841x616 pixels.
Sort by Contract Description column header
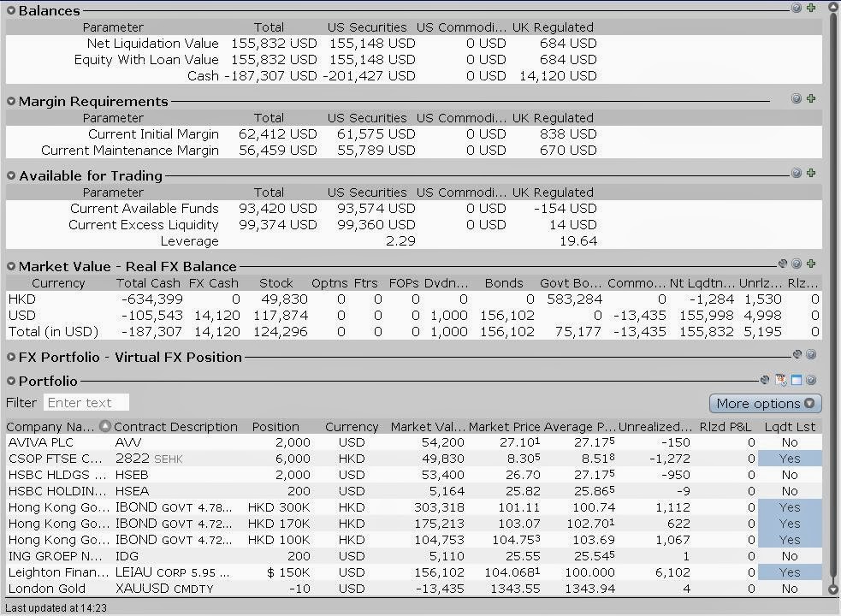click(x=175, y=427)
